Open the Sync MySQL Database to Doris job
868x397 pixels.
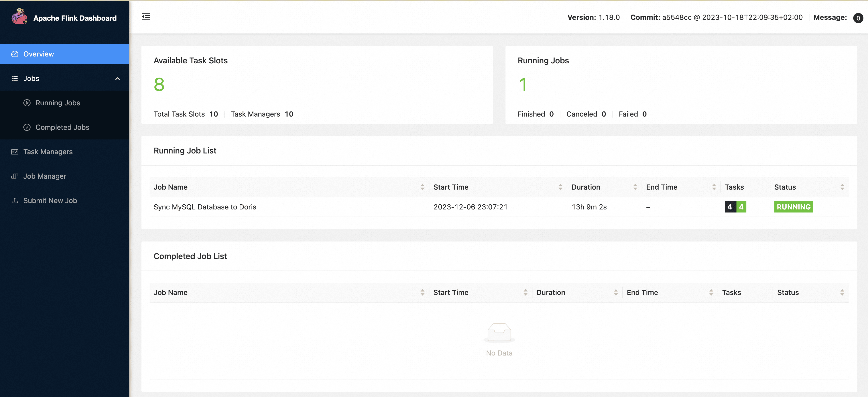click(x=205, y=207)
